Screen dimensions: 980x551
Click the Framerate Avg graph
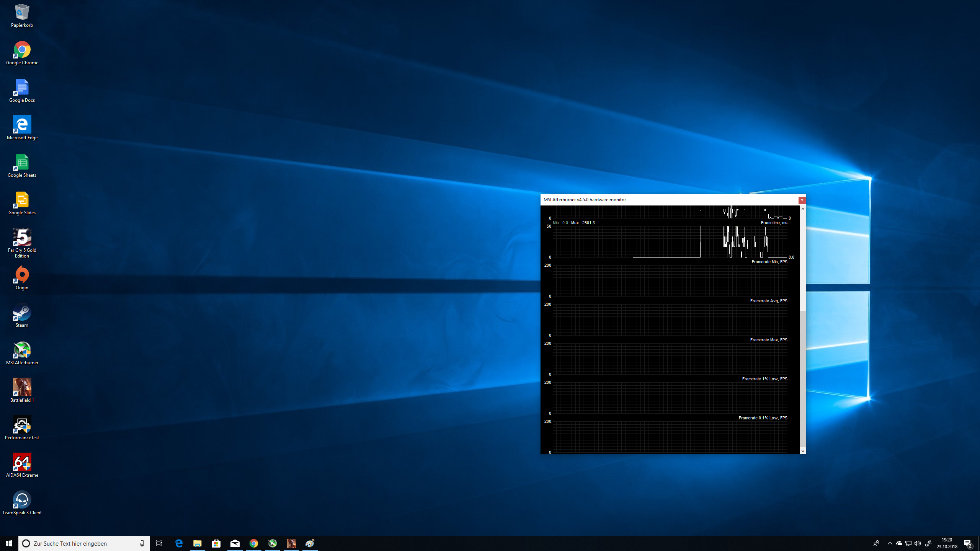tap(670, 320)
